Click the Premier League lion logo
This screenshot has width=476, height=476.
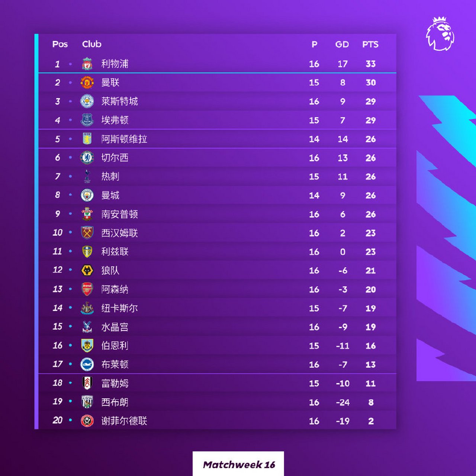coord(440,33)
